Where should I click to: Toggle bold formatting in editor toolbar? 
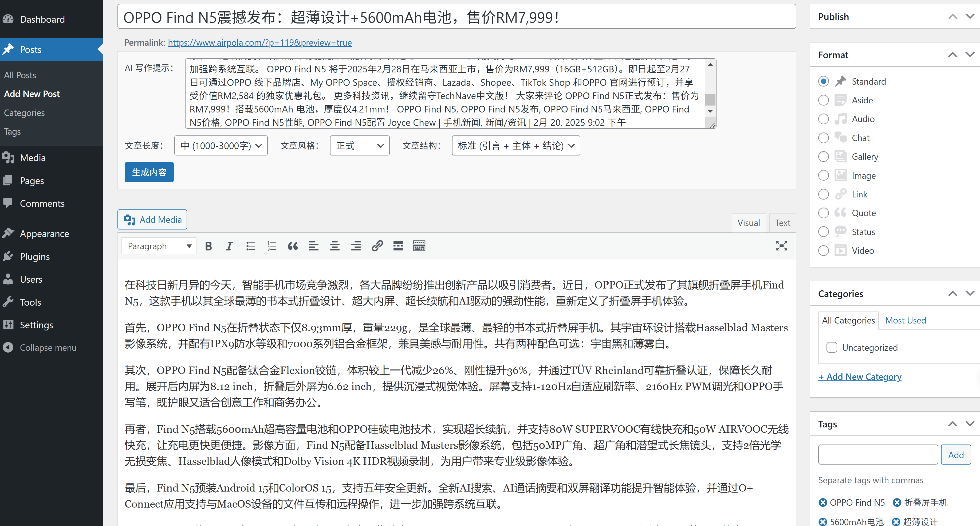(208, 246)
